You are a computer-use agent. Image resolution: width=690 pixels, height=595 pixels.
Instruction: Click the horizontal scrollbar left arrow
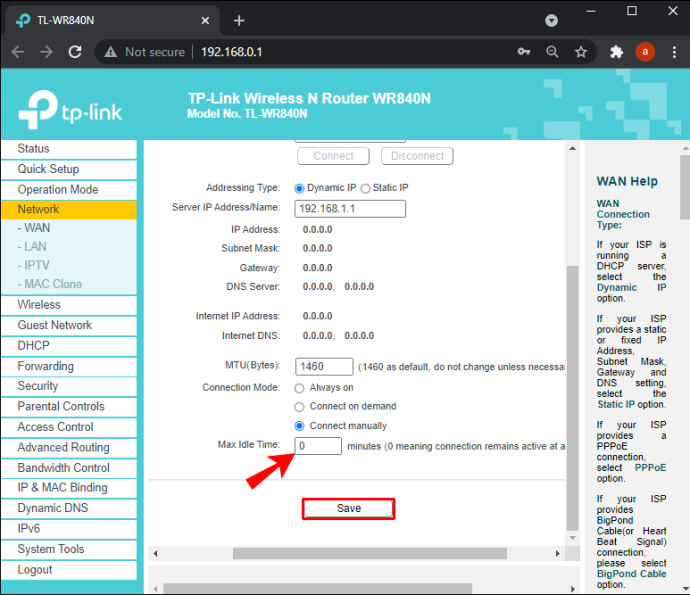coord(155,553)
